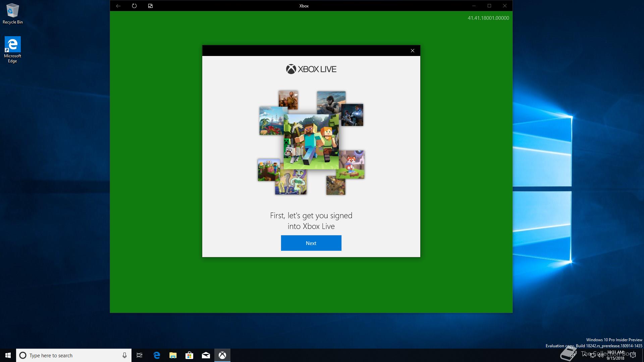Click the microphone icon in search box
Screen dimensions: 644x362
click(124, 355)
